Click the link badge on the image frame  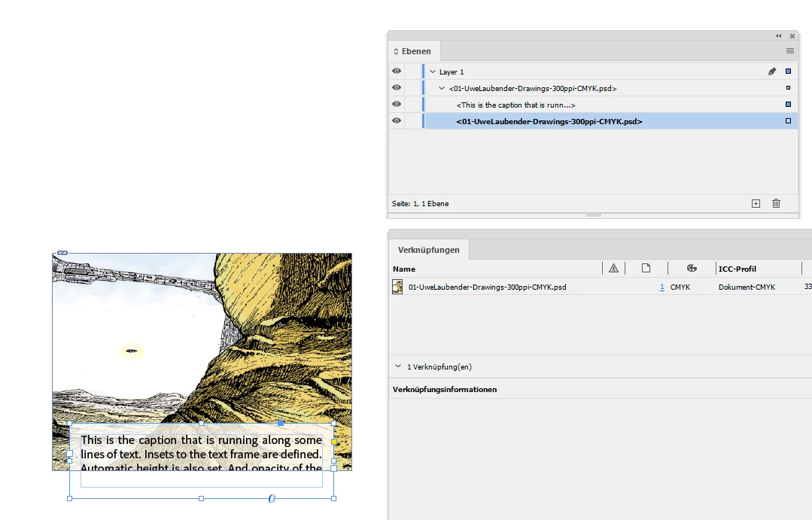[x=62, y=253]
